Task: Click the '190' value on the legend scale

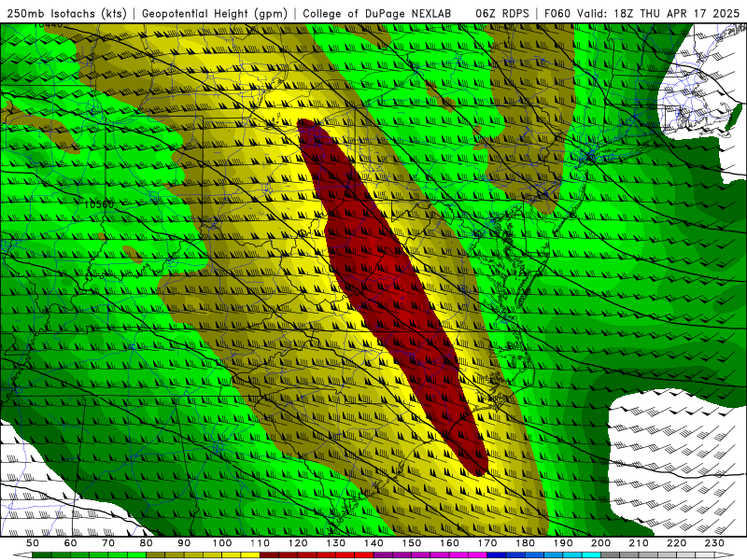Action: click(x=564, y=543)
